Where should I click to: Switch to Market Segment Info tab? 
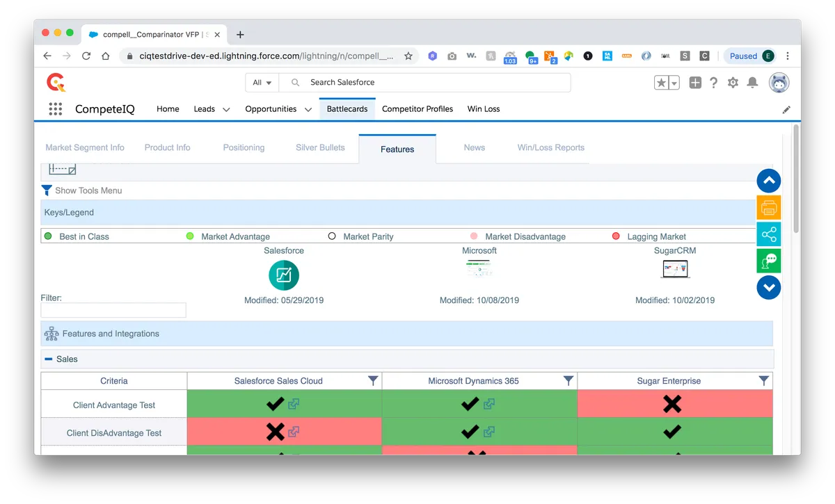pyautogui.click(x=85, y=147)
